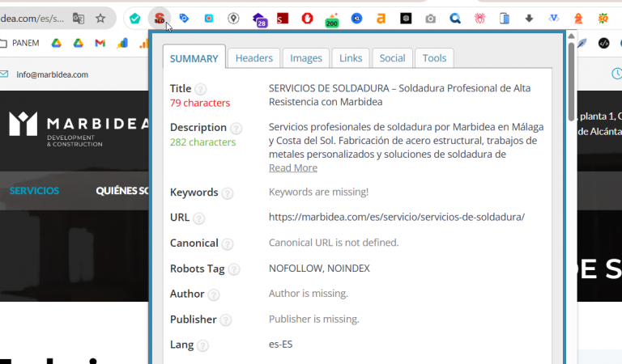Viewport: 622px width, 364px height.
Task: Click the help icon next to Description
Action: click(236, 129)
